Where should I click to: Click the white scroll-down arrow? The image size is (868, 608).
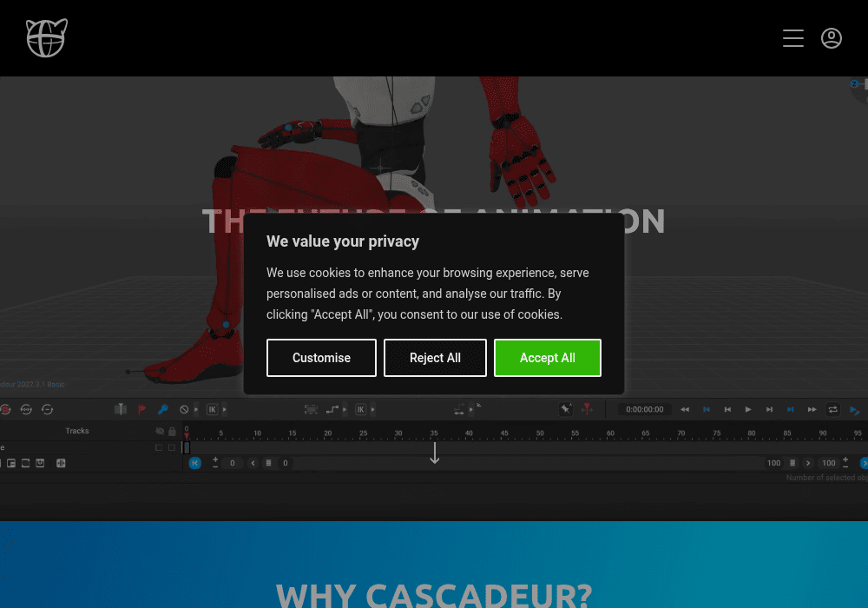tap(435, 453)
